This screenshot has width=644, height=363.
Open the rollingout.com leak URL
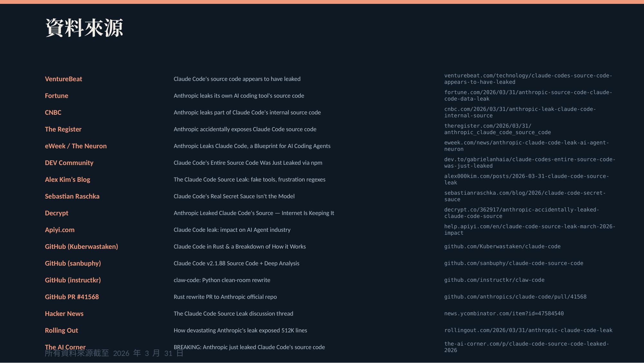tap(528, 330)
